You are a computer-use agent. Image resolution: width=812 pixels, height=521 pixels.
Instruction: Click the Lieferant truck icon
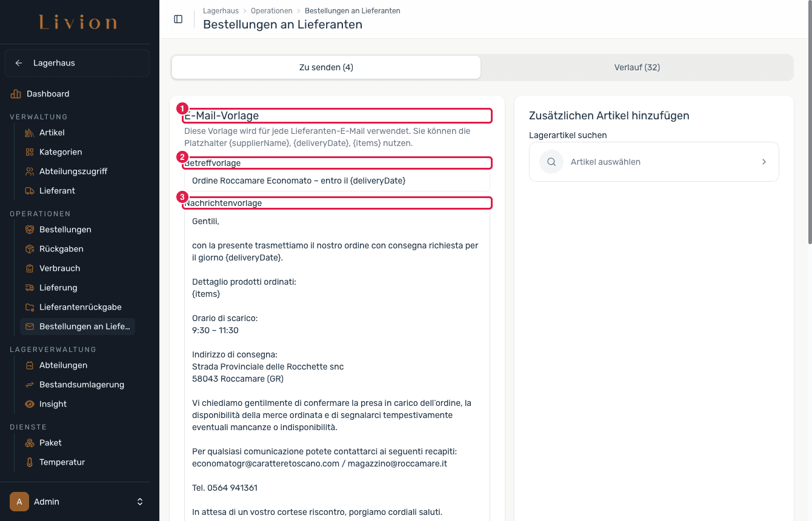pyautogui.click(x=30, y=191)
